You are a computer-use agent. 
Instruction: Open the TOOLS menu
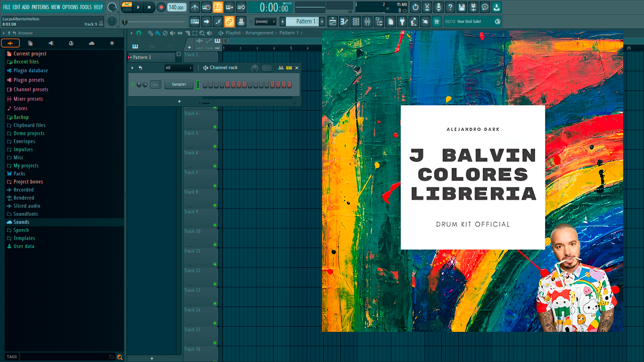point(86,7)
